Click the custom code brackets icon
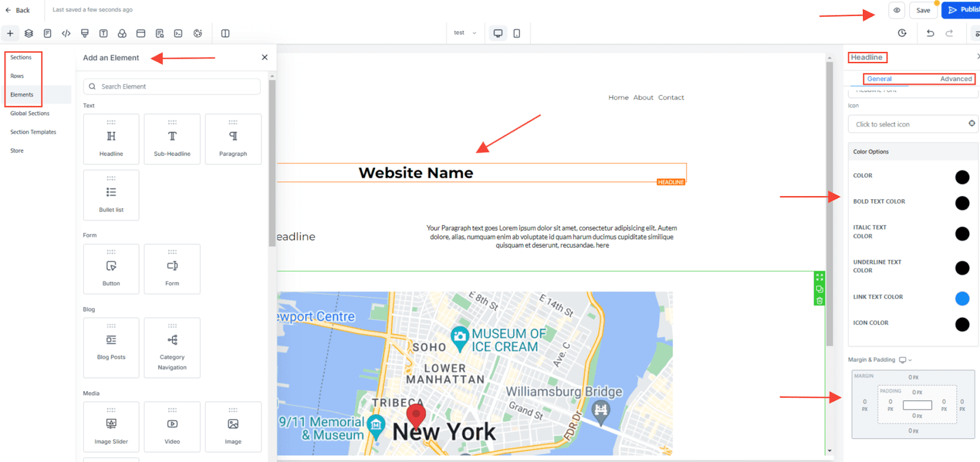The width and height of the screenshot is (980, 462). 66,34
